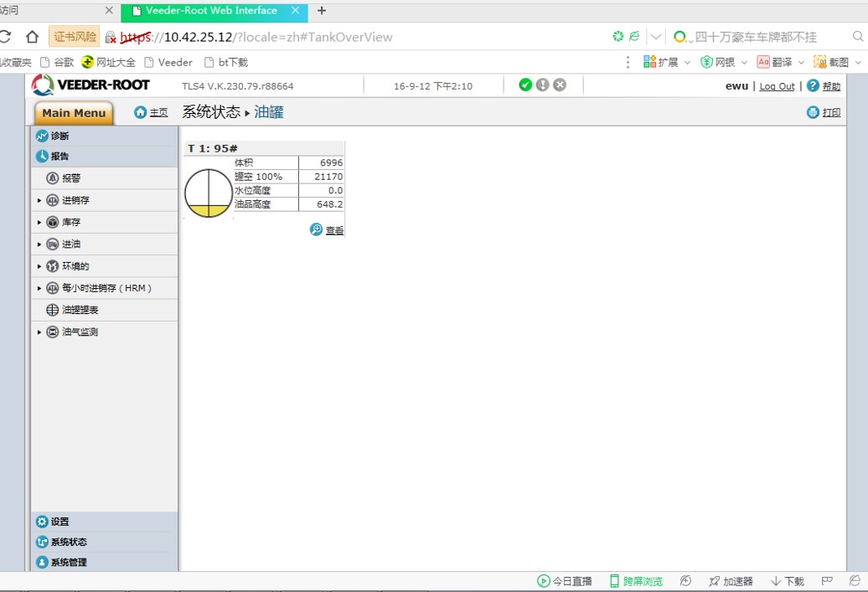Expand the 进销存 tree item arrow
Screen dimensions: 868x592
click(39, 201)
